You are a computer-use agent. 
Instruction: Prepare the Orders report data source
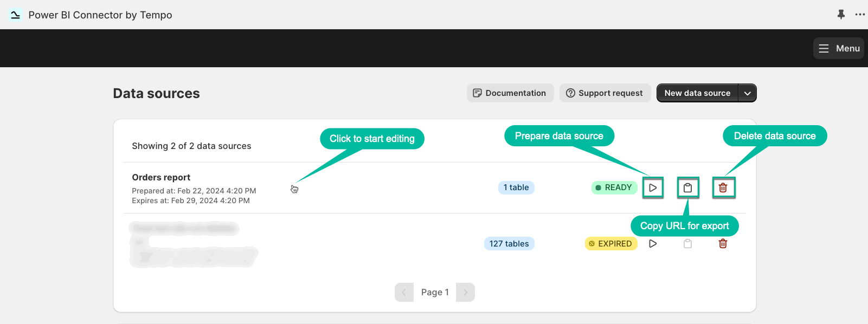pyautogui.click(x=653, y=187)
